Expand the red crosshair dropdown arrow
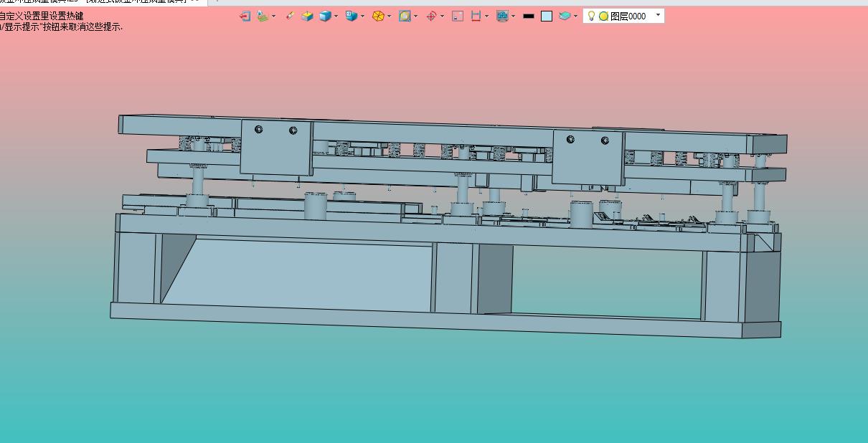 [x=442, y=16]
